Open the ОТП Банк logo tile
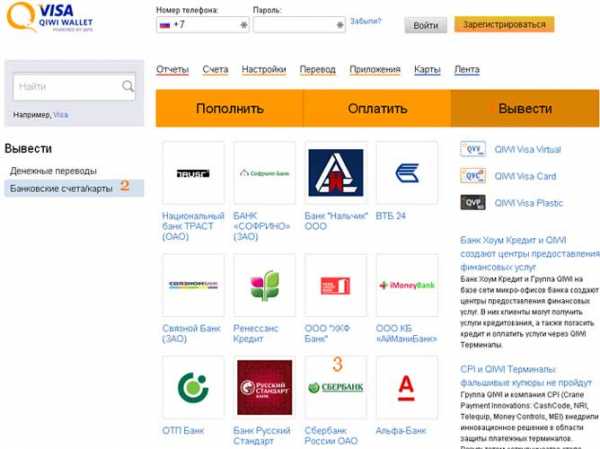The width and height of the screenshot is (600, 449). point(192,388)
